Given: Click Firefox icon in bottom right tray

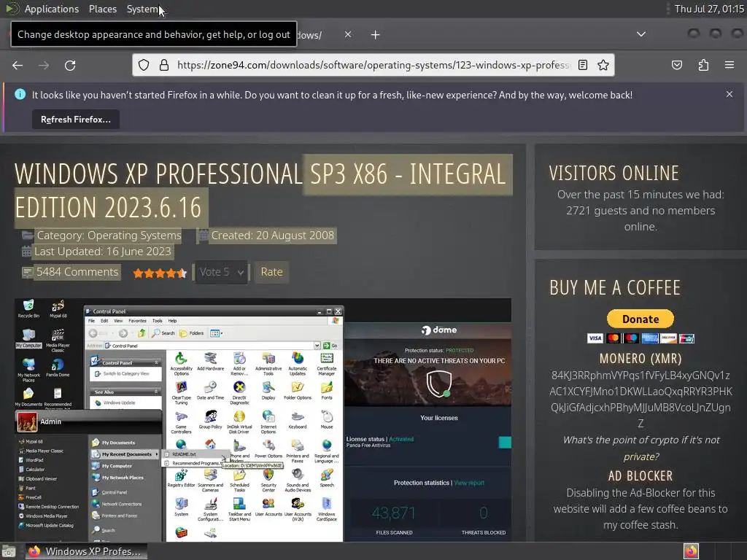Looking at the screenshot, I should [x=691, y=551].
